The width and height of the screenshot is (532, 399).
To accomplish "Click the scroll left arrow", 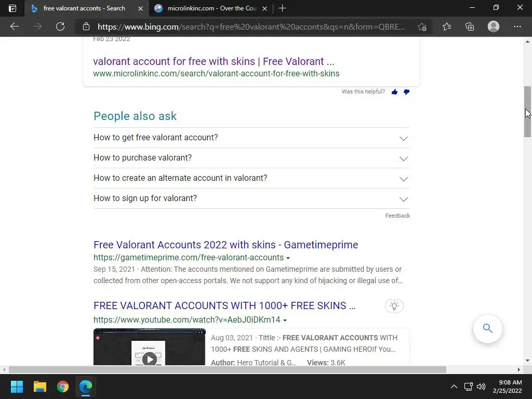I will [x=4, y=369].
